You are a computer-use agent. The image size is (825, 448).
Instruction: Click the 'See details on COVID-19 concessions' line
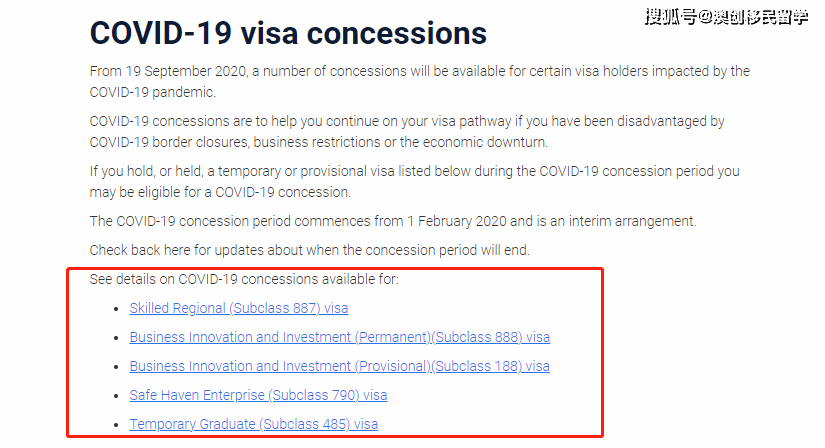[244, 279]
